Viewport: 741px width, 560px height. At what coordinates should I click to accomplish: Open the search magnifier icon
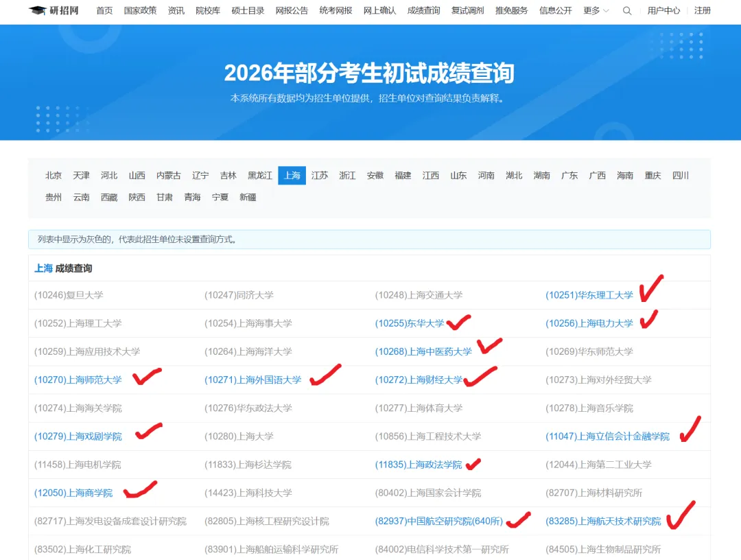(627, 10)
